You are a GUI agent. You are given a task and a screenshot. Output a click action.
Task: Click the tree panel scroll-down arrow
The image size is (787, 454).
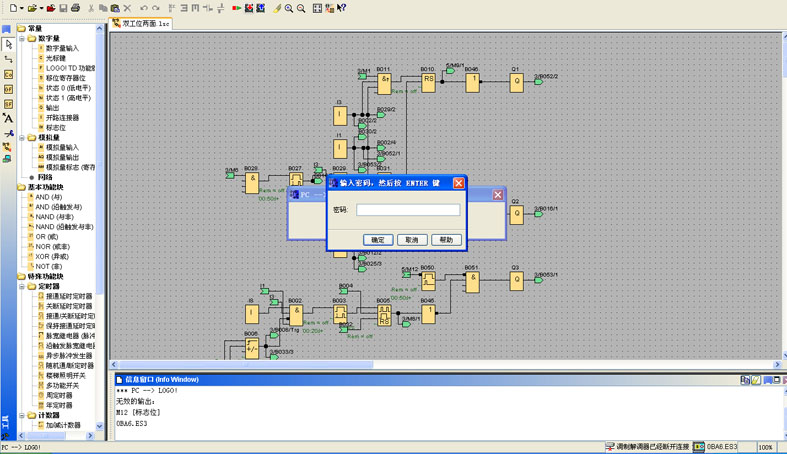click(x=99, y=426)
